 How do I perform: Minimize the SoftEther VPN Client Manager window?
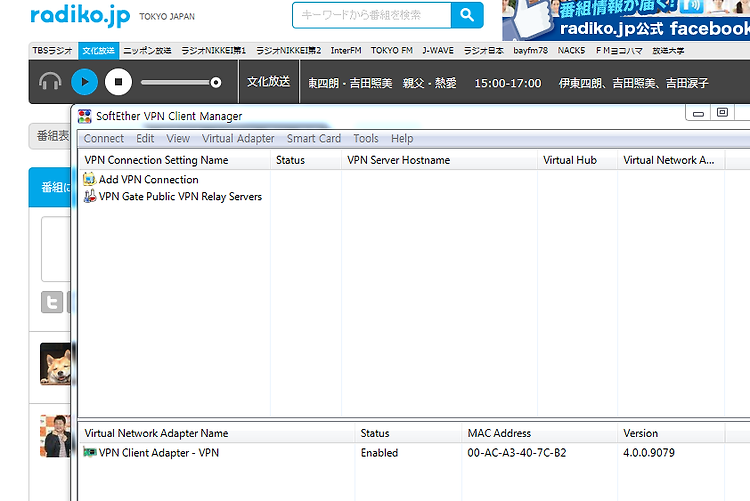click(x=698, y=113)
